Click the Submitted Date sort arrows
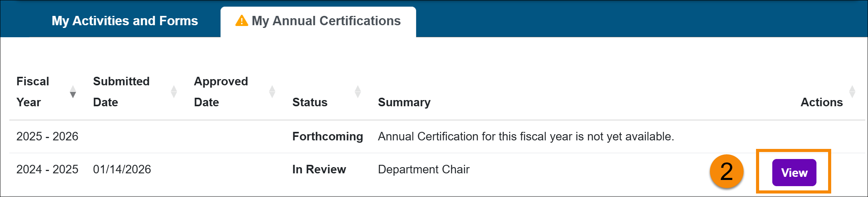The image size is (868, 197). coord(174,92)
